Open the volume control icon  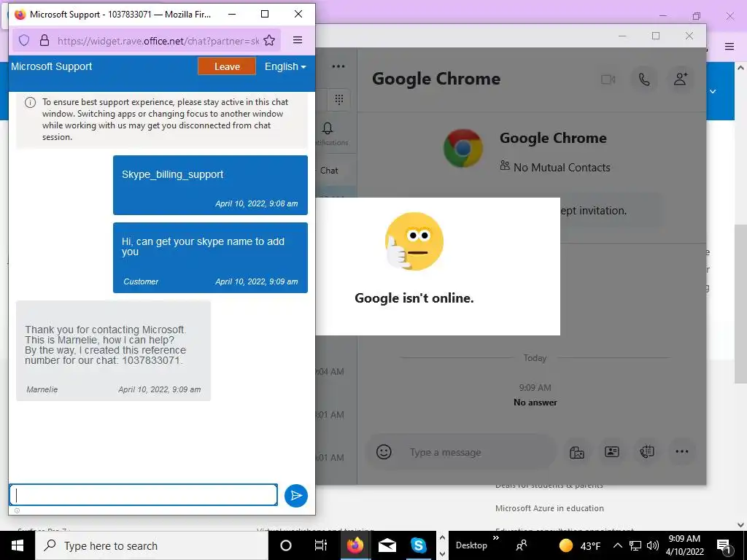point(653,545)
